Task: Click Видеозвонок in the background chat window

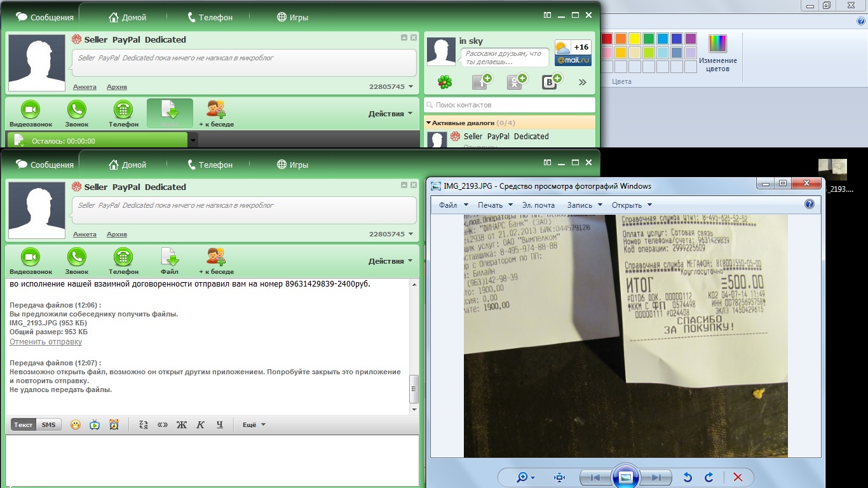Action: [x=31, y=110]
